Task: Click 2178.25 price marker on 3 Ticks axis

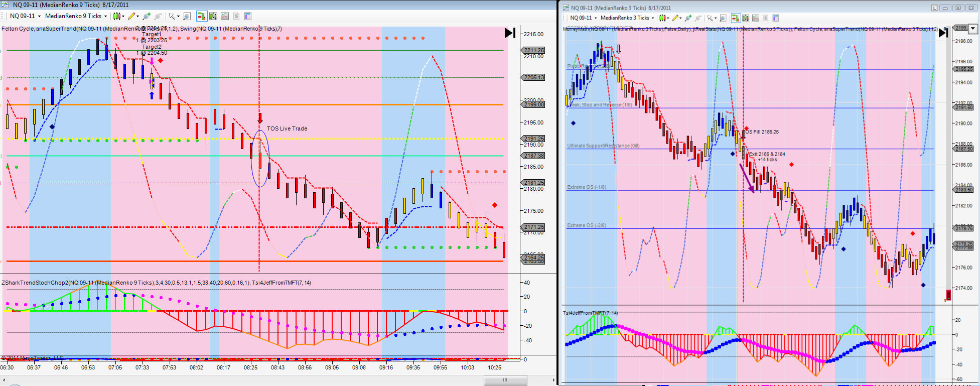Action: [x=963, y=244]
